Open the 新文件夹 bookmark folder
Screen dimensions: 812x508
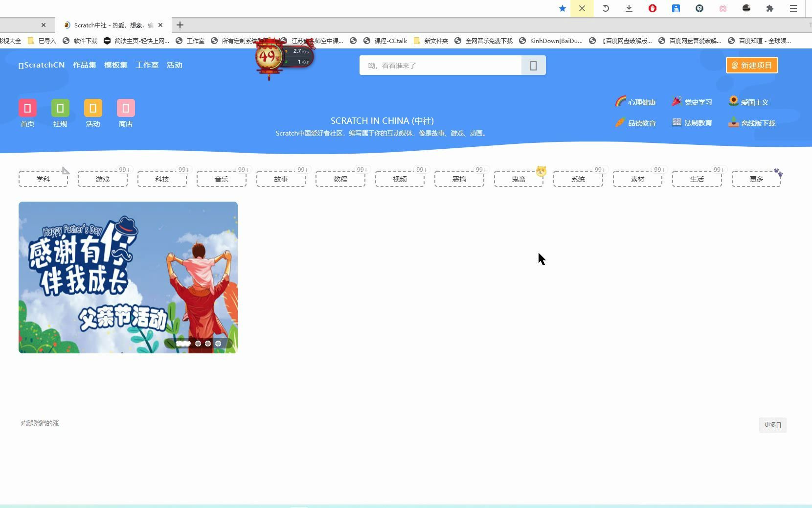click(431, 41)
